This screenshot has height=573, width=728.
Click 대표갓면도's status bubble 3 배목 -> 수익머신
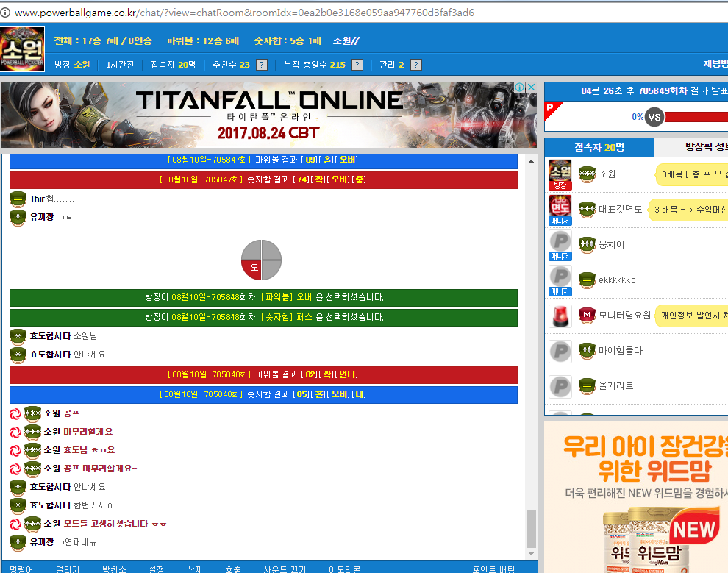pos(688,210)
